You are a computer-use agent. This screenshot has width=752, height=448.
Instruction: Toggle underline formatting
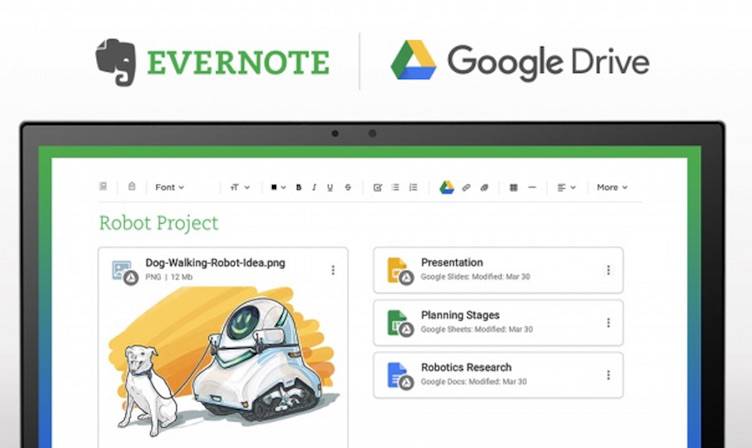[x=330, y=188]
